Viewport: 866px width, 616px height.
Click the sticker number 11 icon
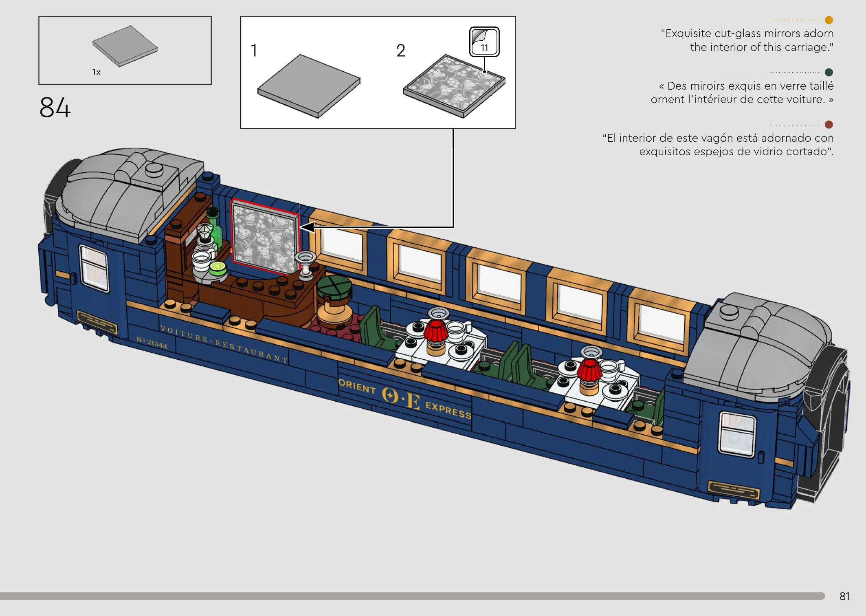click(484, 42)
